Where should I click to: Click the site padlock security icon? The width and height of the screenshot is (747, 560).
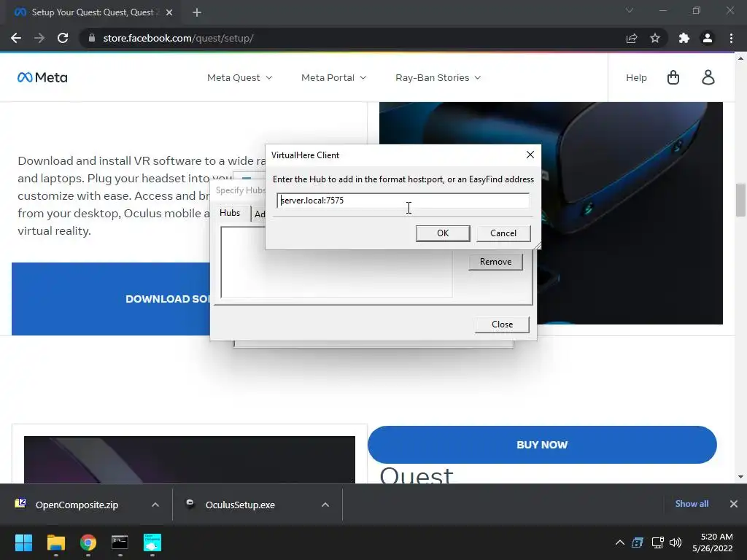[92, 38]
